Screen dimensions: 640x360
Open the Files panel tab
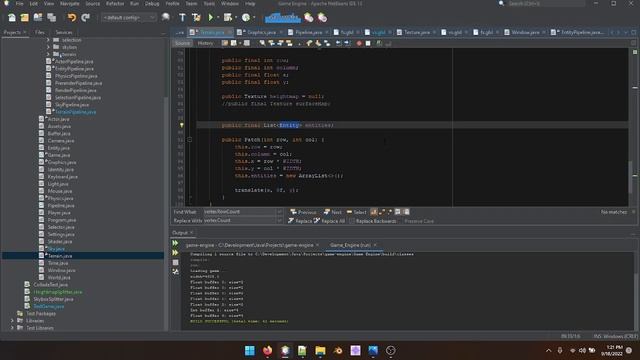pyautogui.click(x=40, y=32)
